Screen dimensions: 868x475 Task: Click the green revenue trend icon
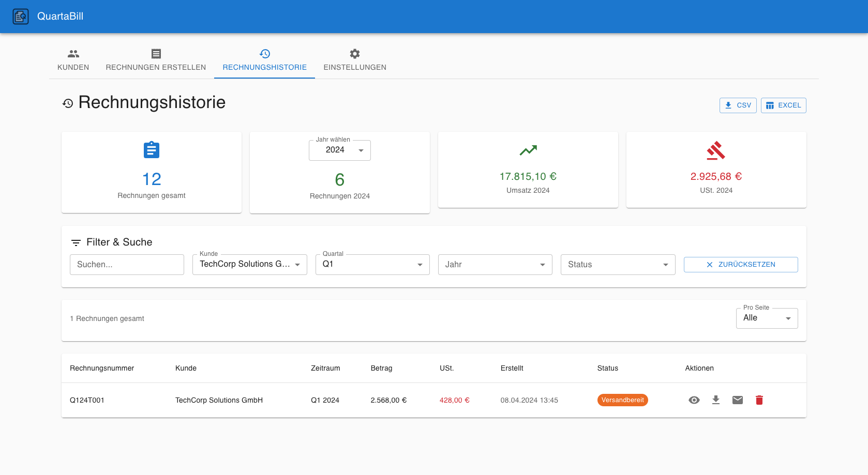tap(528, 150)
